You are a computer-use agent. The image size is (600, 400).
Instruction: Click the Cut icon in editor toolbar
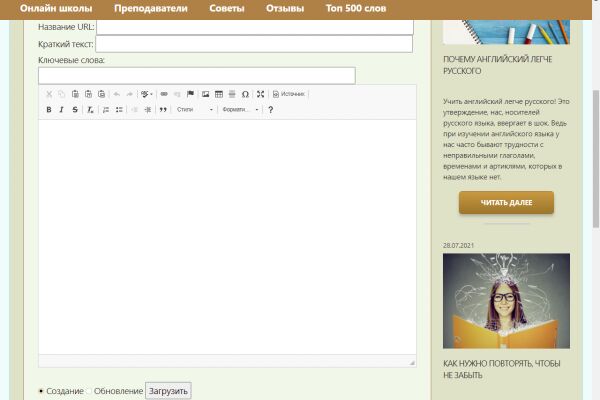click(x=49, y=94)
